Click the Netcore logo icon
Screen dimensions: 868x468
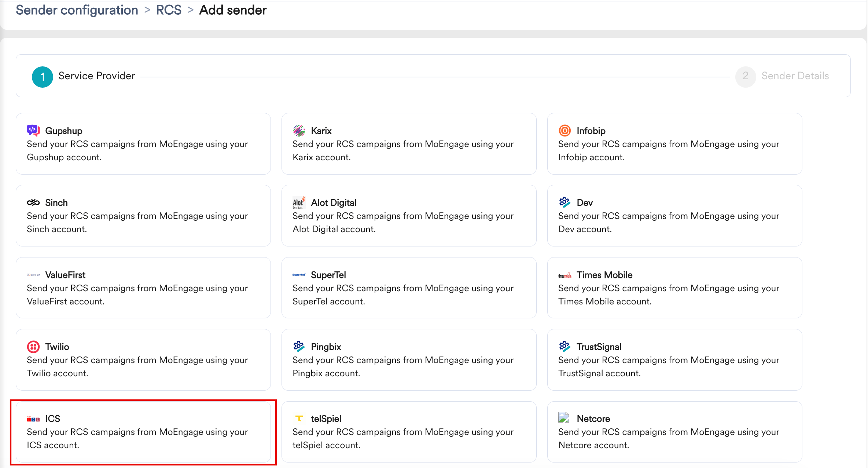[564, 418]
